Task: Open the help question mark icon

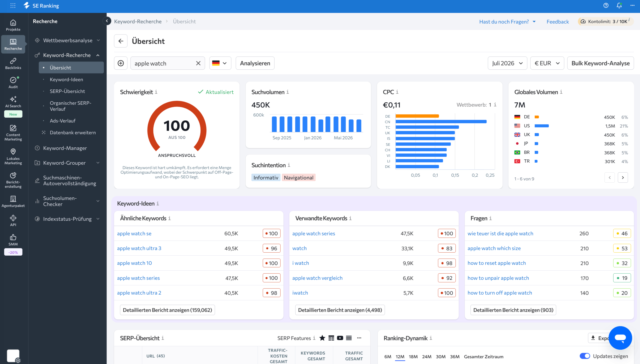Action: click(606, 5)
